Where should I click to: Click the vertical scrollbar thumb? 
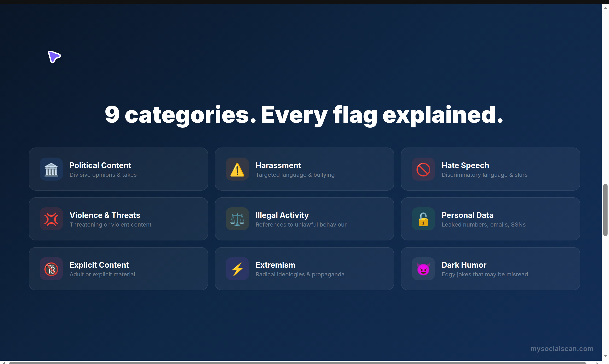(x=605, y=210)
